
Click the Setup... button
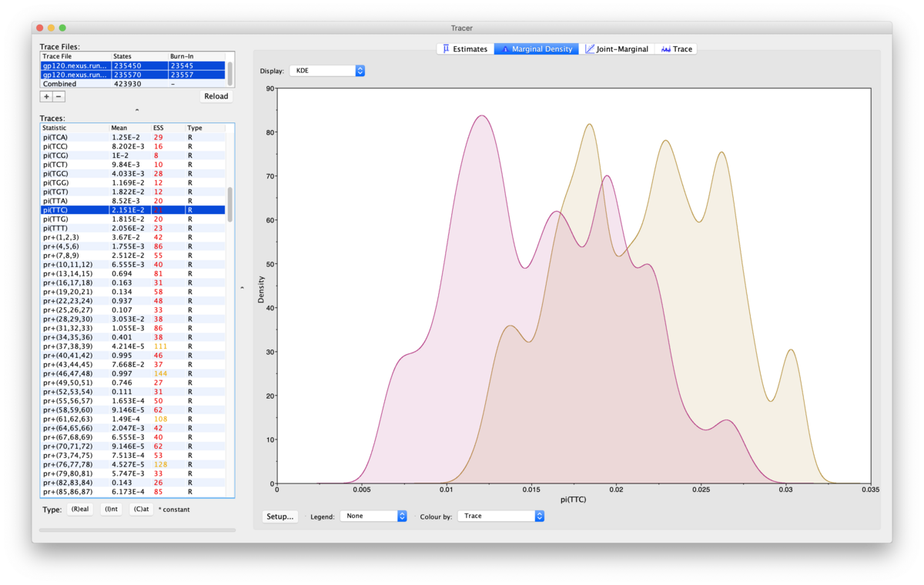[x=280, y=516]
